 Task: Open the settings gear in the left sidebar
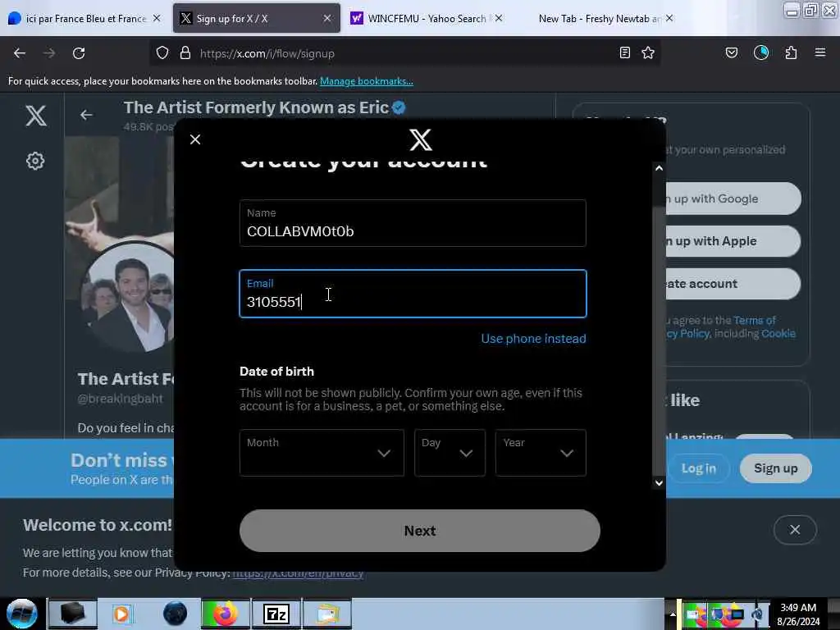point(35,161)
